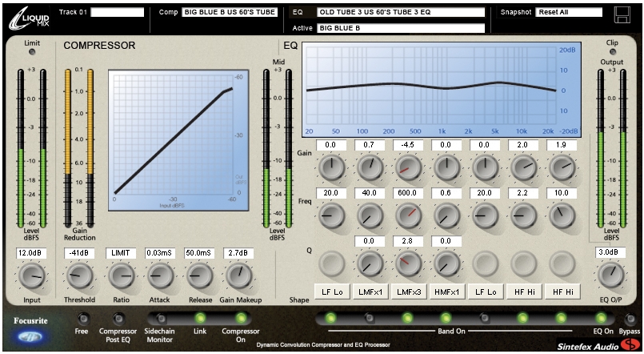Click the Ratio knob
The image size is (644, 354).
pyautogui.click(x=122, y=276)
